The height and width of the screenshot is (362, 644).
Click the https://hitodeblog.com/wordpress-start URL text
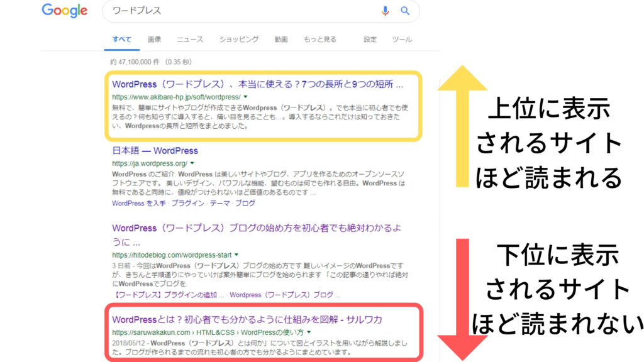(172, 255)
